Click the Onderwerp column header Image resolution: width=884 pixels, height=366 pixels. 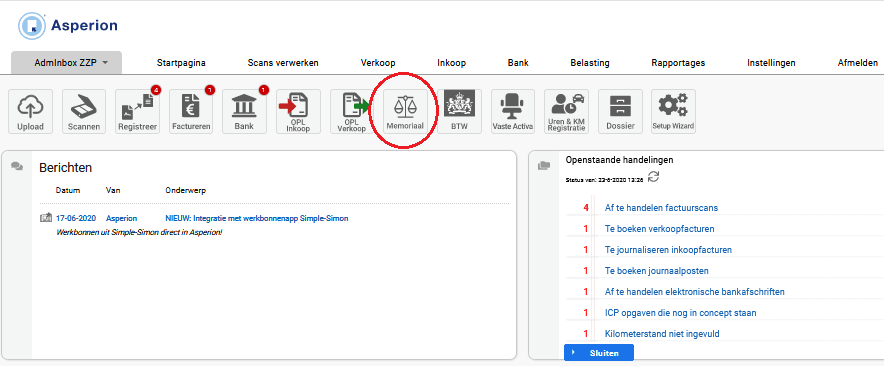click(x=185, y=190)
